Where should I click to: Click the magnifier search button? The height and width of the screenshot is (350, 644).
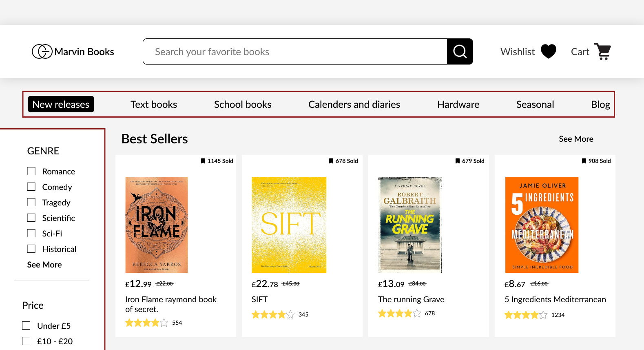[460, 51]
